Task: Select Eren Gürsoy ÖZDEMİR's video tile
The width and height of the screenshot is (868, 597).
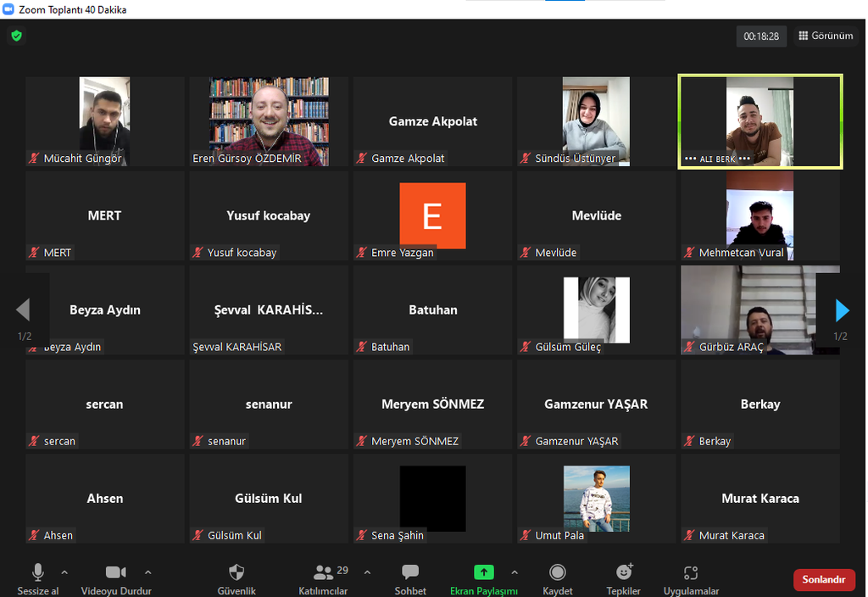Action: (269, 120)
